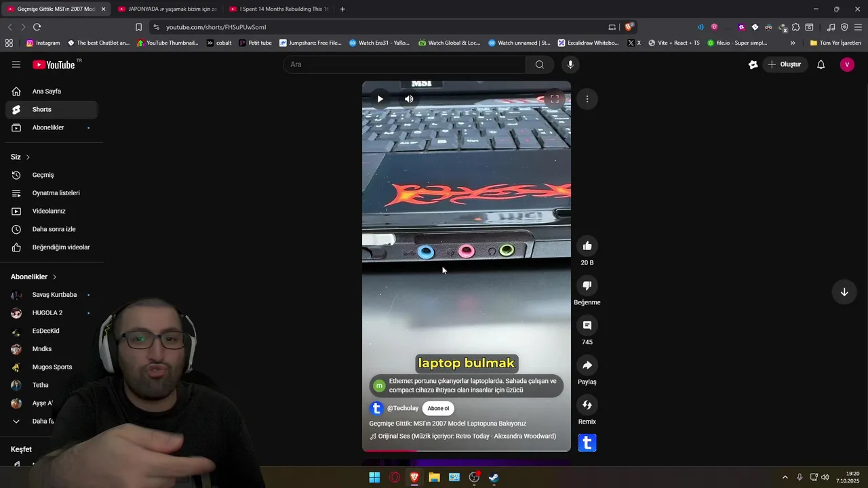
Task: Reload the page
Action: [37, 27]
